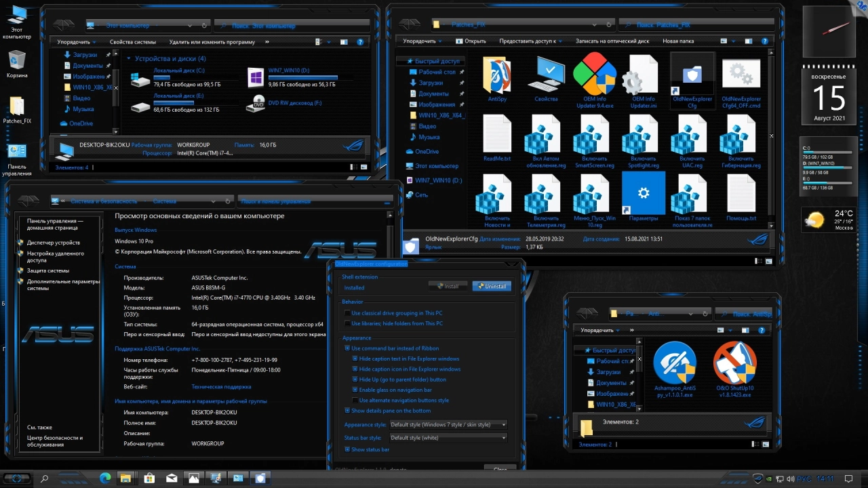Select the OldNewExplorerCfg shortcut icon
The image size is (868, 488).
(692, 81)
